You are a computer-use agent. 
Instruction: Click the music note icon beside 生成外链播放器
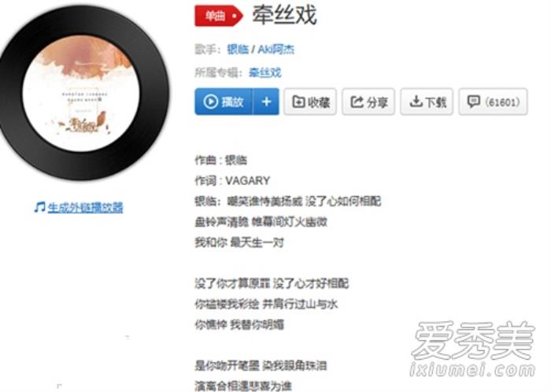point(39,207)
